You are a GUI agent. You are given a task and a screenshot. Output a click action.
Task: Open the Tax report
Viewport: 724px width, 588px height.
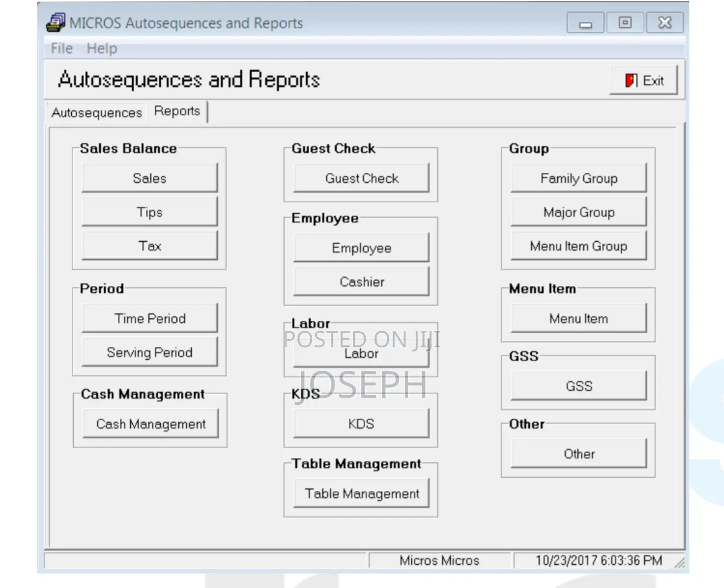[149, 246]
